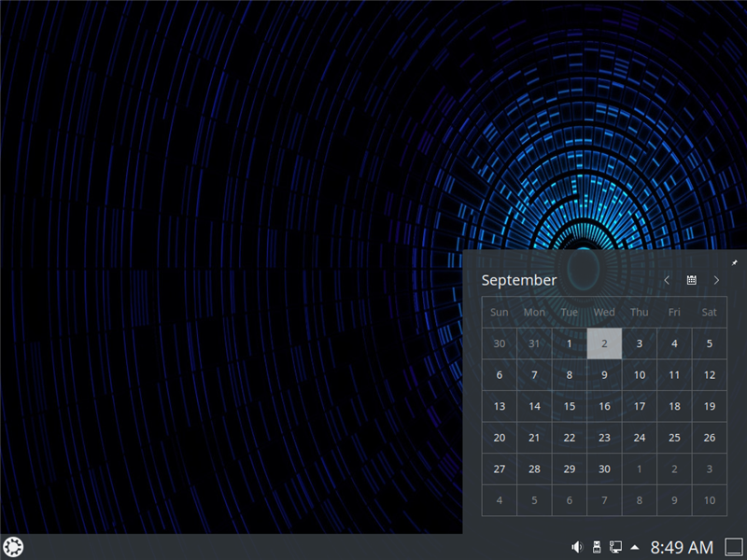Click the 'Wed' weekday header
Image resolution: width=747 pixels, height=560 pixels.
(x=604, y=313)
